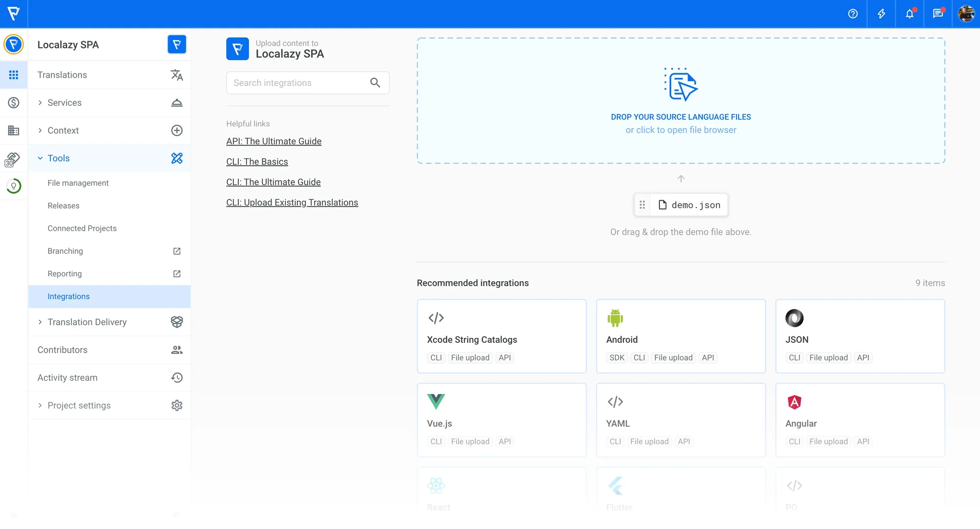Expand the Context section
The width and height of the screenshot is (980, 529).
[x=63, y=130]
